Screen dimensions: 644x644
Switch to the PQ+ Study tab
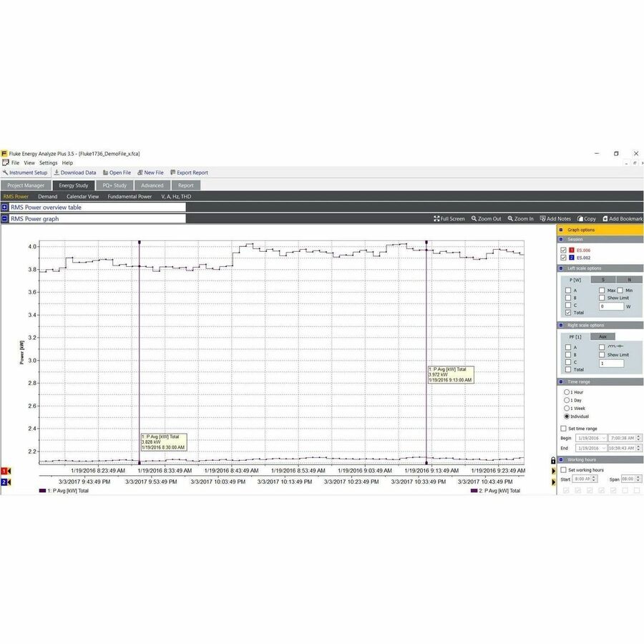pyautogui.click(x=114, y=185)
